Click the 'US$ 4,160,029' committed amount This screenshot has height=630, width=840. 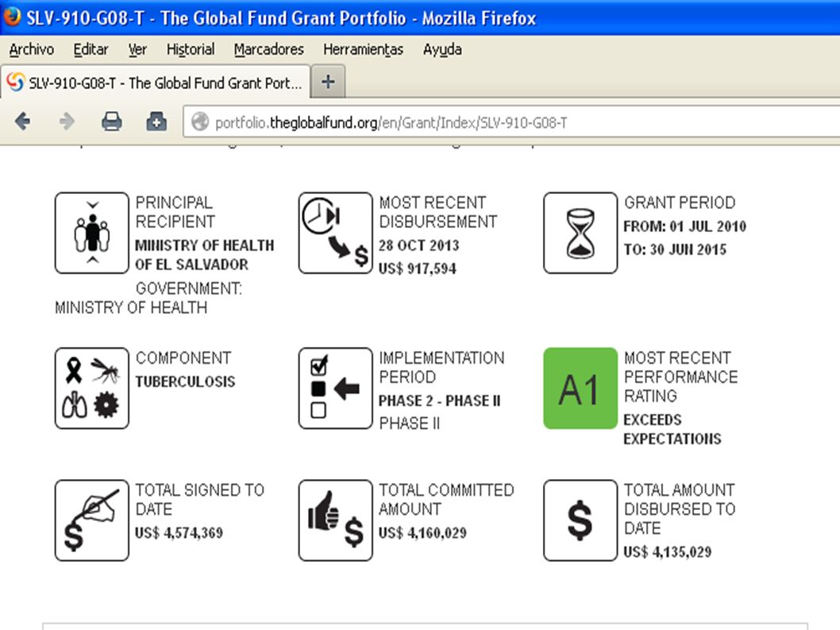(x=422, y=532)
